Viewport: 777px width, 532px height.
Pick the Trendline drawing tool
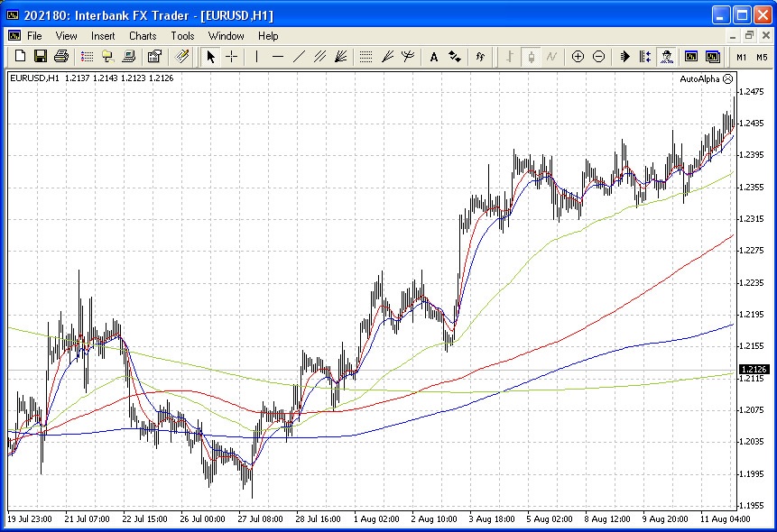[x=300, y=56]
